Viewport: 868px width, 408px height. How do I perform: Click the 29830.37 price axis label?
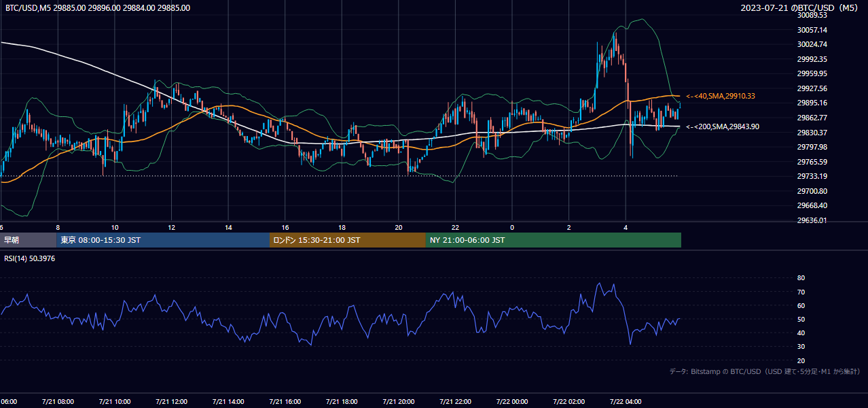click(x=812, y=133)
